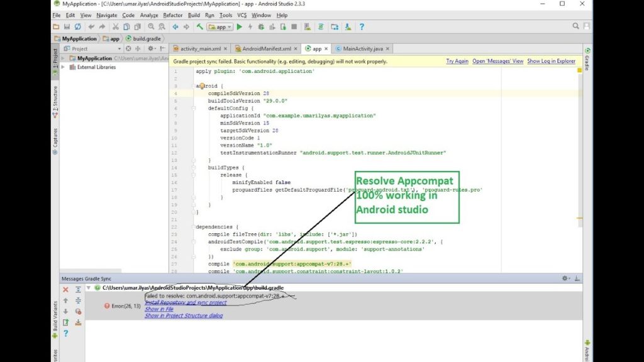Viewport: 644px width, 362px height.
Task: Click the Save All toolbar icon
Action: click(x=67, y=26)
